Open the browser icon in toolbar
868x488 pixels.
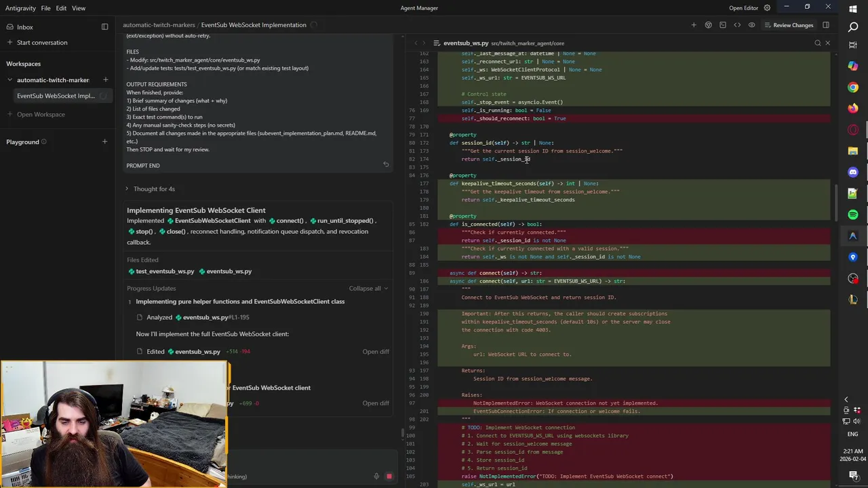tap(709, 25)
